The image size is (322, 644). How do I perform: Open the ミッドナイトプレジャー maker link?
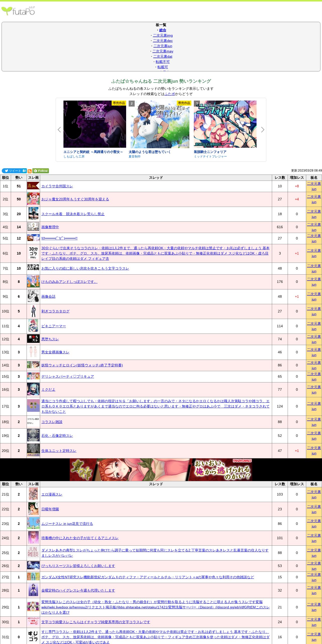pos(210,156)
